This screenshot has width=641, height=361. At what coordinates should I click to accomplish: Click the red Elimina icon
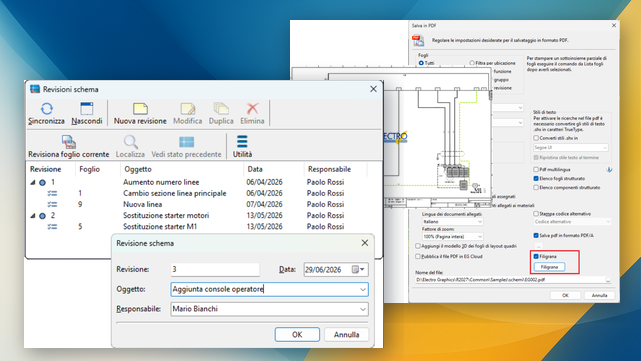[252, 109]
